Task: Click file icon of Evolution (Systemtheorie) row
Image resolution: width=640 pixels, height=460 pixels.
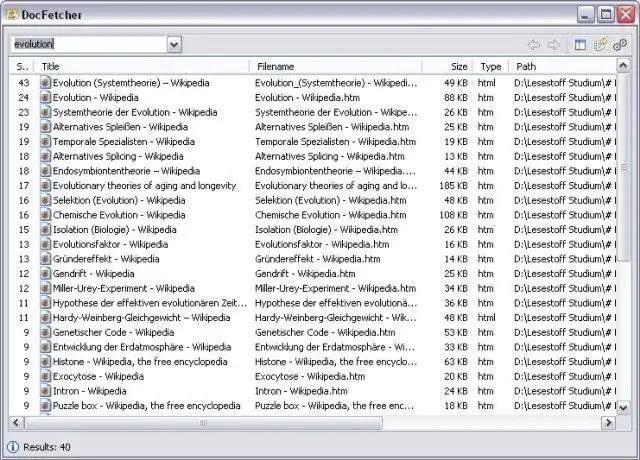Action: pos(45,83)
